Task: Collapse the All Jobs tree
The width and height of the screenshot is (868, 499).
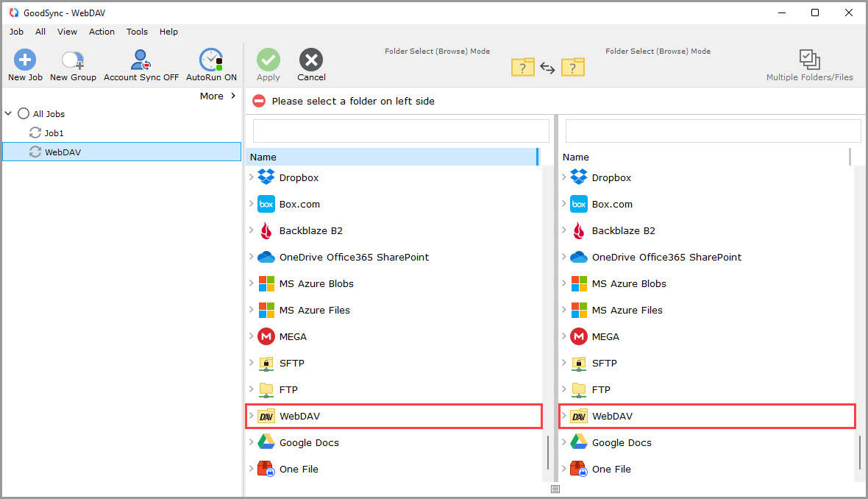Action: click(8, 113)
